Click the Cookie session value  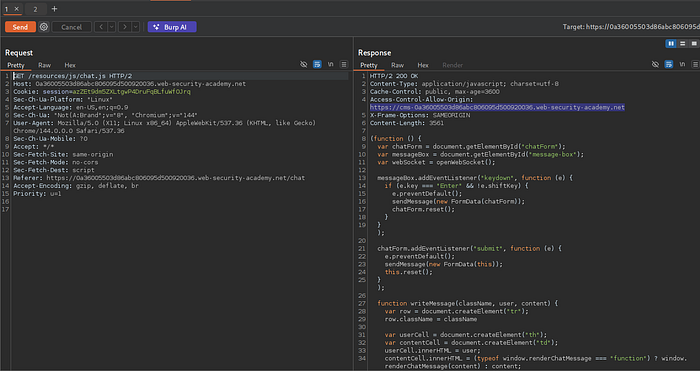pos(131,92)
